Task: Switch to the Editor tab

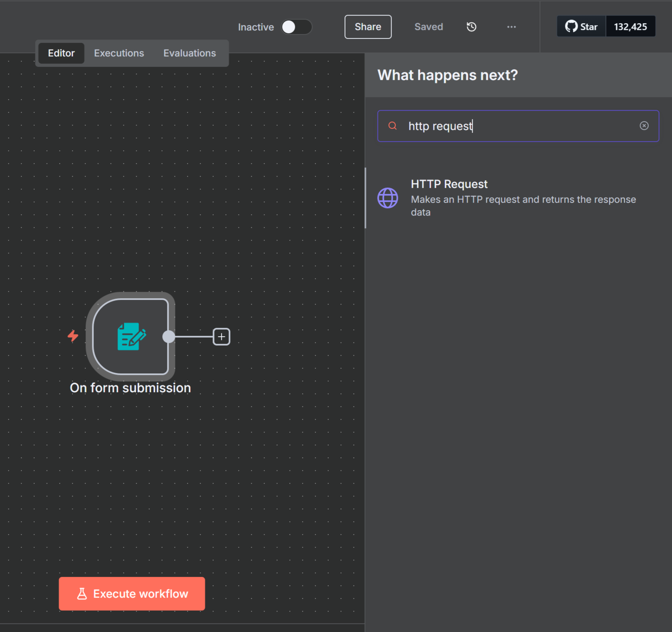Action: pyautogui.click(x=61, y=53)
